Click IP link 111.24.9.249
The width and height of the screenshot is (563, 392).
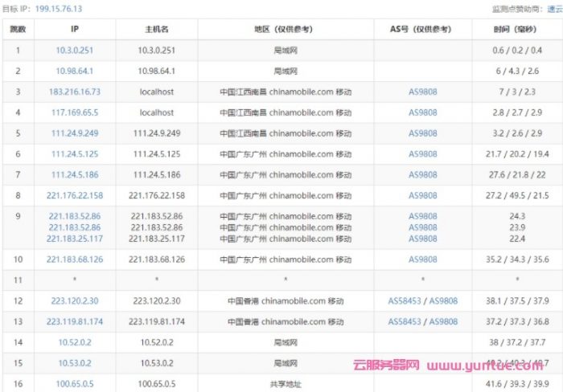[x=75, y=133]
